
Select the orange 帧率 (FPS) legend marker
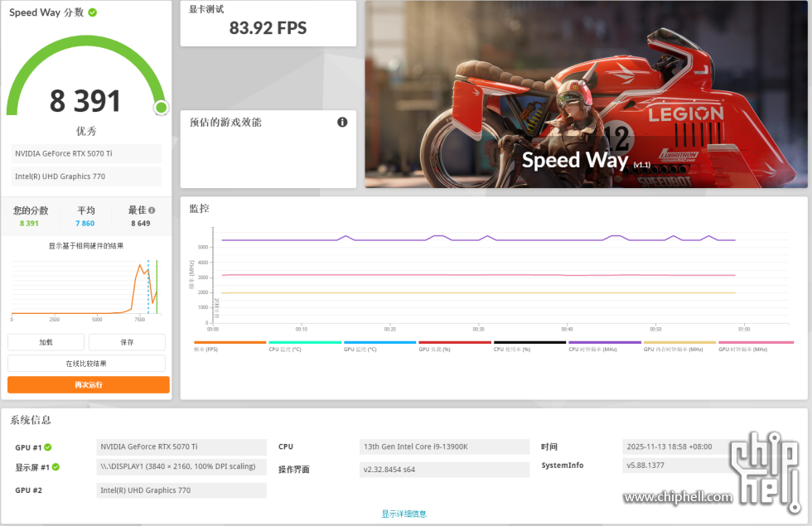click(228, 342)
